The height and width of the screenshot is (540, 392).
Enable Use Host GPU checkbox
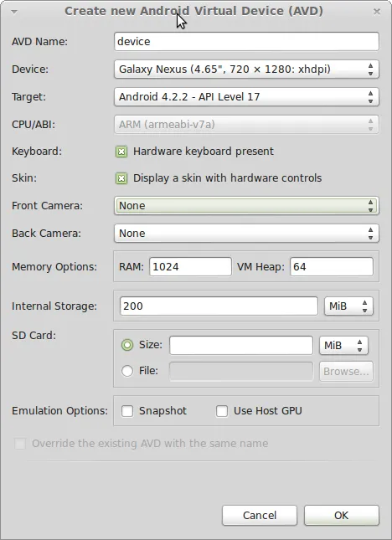pyautogui.click(x=222, y=411)
